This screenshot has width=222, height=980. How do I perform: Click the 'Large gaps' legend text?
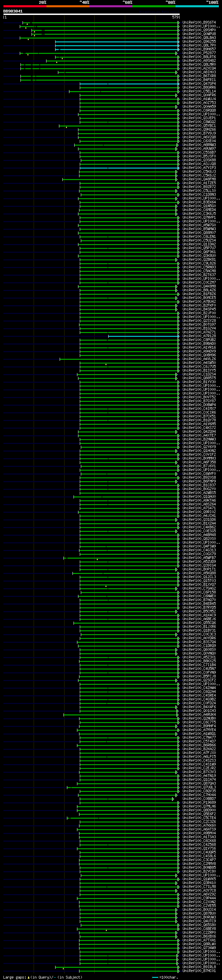pos(15,977)
